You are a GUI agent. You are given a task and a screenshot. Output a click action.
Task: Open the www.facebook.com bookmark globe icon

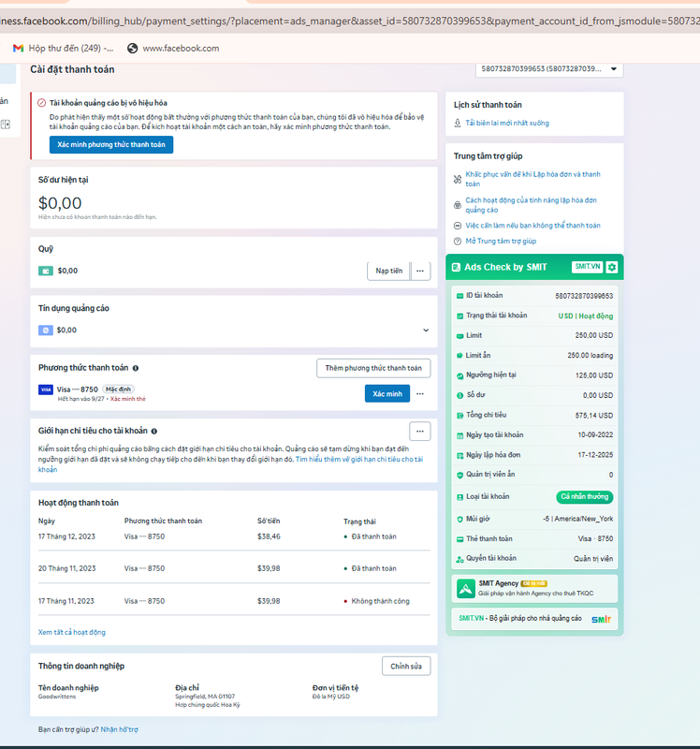point(132,49)
